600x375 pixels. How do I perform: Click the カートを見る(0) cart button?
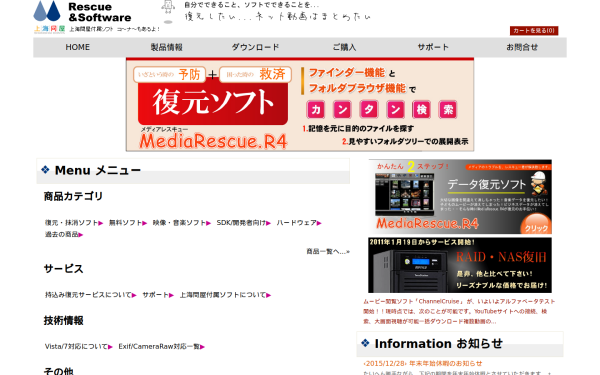[534, 31]
